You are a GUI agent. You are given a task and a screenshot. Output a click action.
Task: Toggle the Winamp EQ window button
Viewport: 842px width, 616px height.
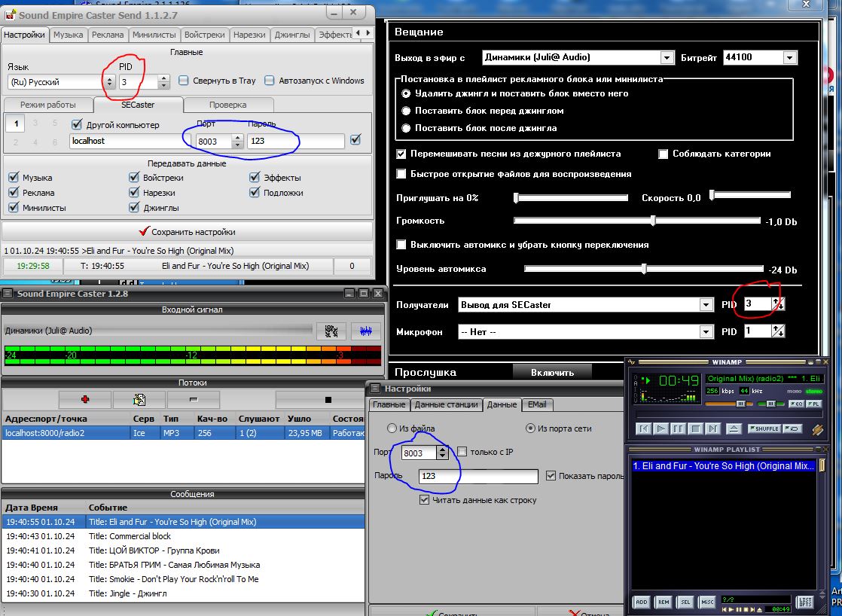click(x=797, y=404)
